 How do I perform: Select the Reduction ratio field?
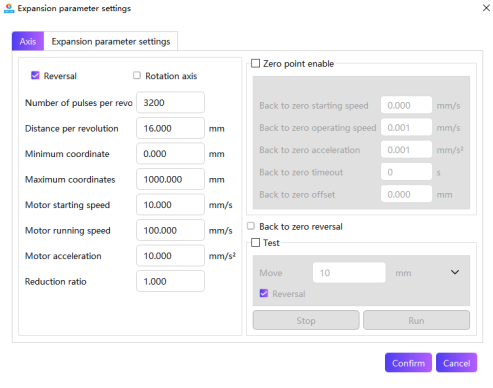coord(170,281)
